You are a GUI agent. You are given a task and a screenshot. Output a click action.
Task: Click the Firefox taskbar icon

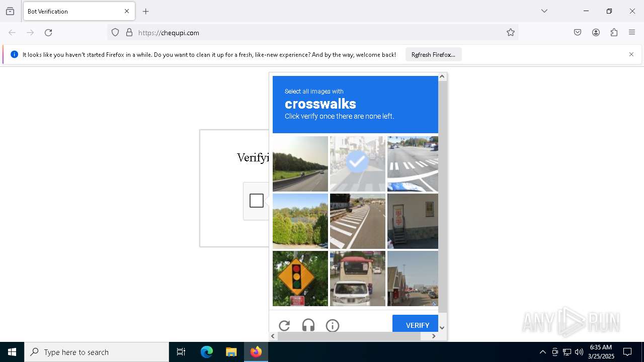[x=256, y=352]
